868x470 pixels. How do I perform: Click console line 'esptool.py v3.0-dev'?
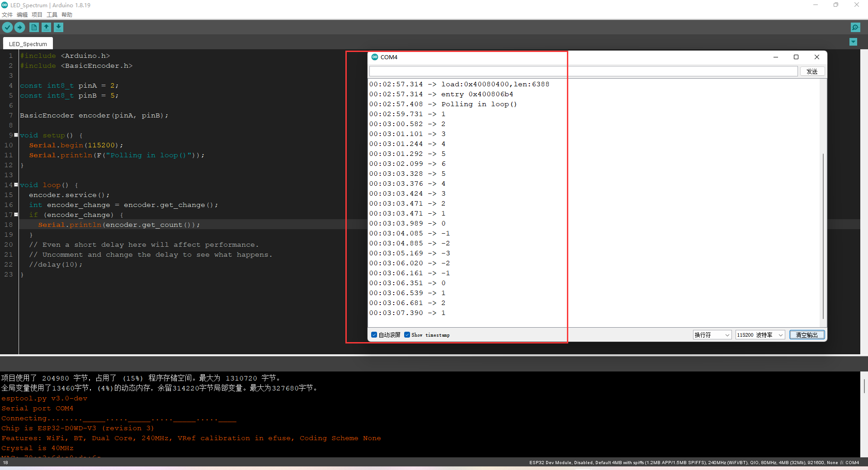tap(44, 399)
